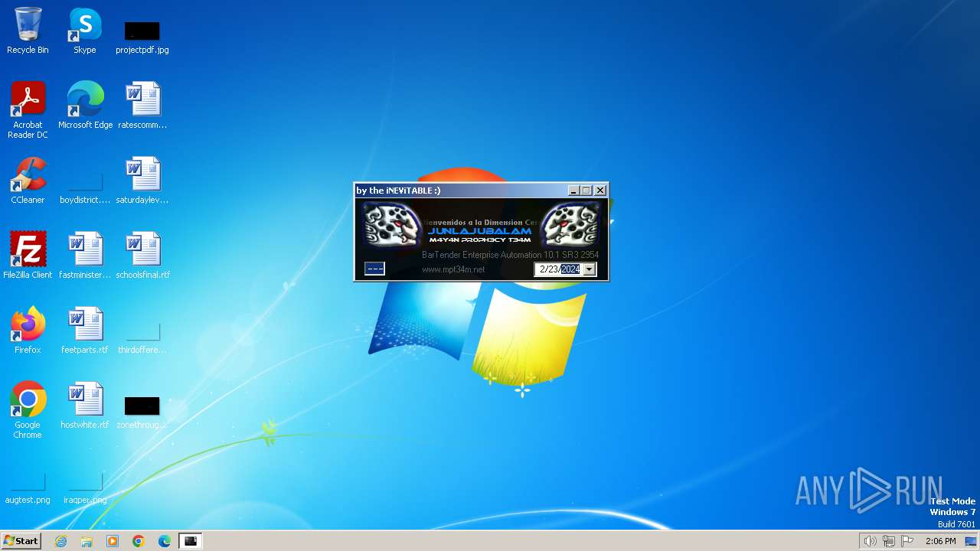Screen dimensions: 980x551
Task: Select the FileZilla Client shortcut
Action: pyautogui.click(x=28, y=256)
